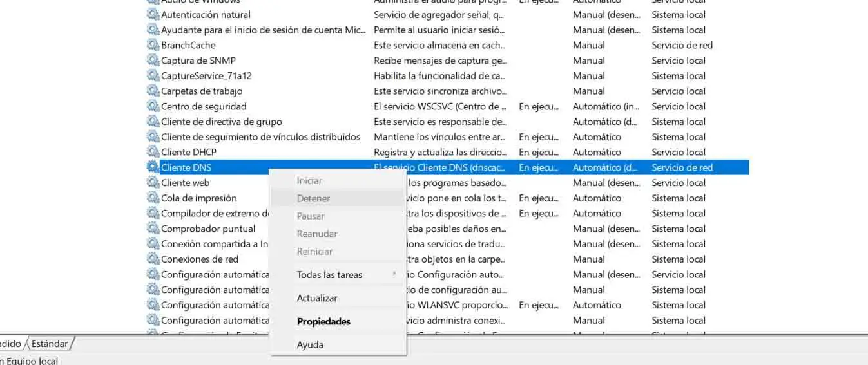Select the Carpetas de trabajo service

point(202,91)
